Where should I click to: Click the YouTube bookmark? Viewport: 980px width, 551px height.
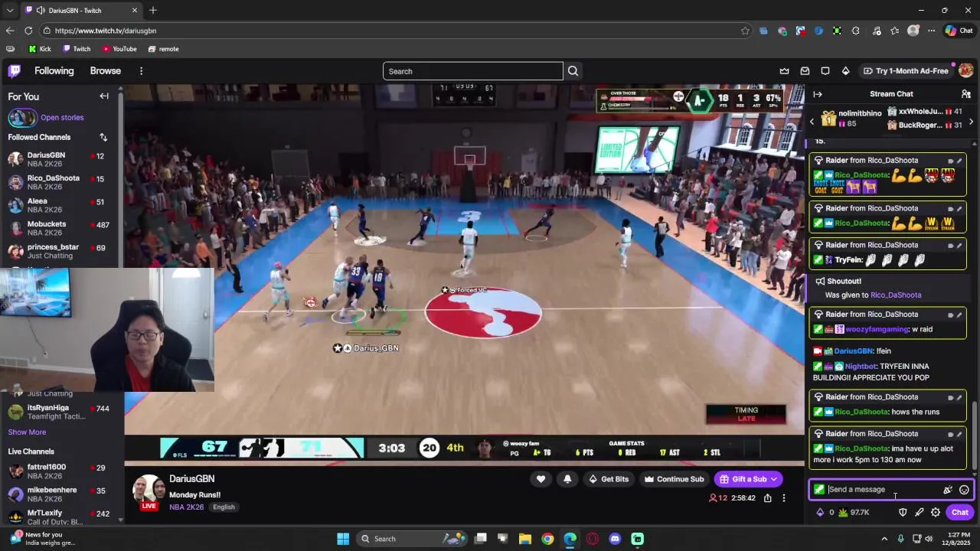[119, 49]
